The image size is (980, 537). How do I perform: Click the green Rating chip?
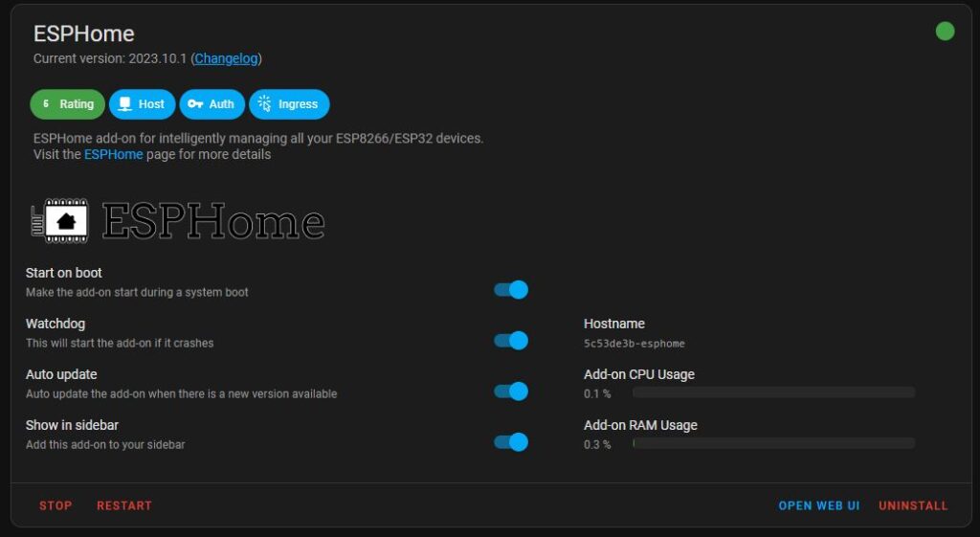point(68,104)
